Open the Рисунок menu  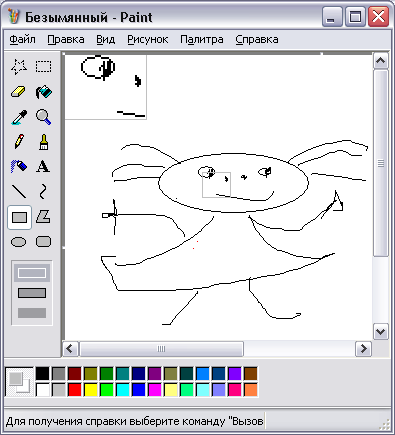click(x=148, y=39)
